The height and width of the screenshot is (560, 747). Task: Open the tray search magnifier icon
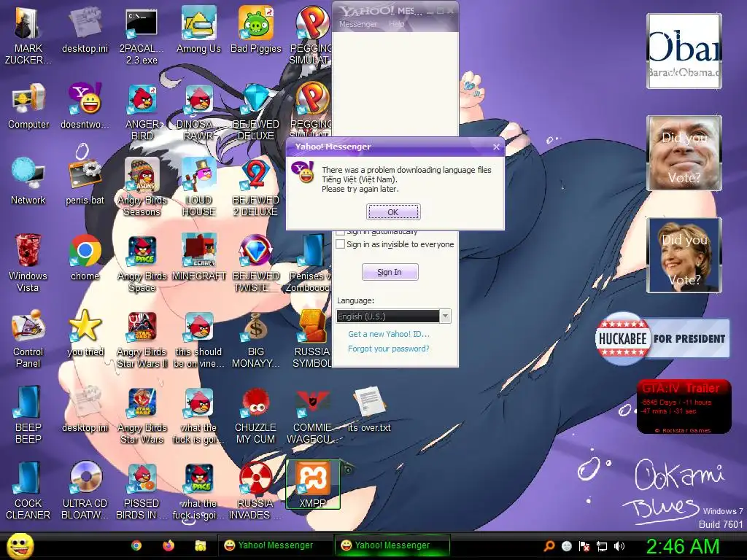coord(549,546)
